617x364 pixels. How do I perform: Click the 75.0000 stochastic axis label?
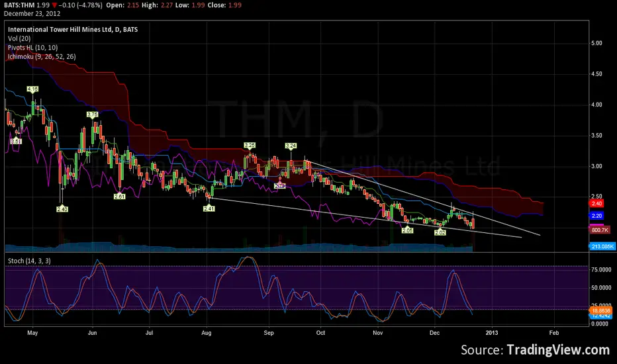click(x=601, y=270)
